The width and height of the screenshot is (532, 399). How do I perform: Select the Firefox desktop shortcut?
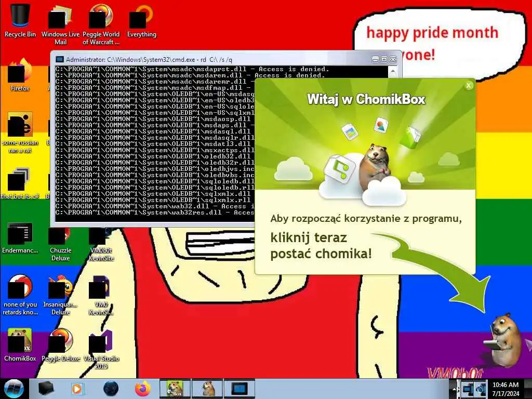click(x=20, y=75)
